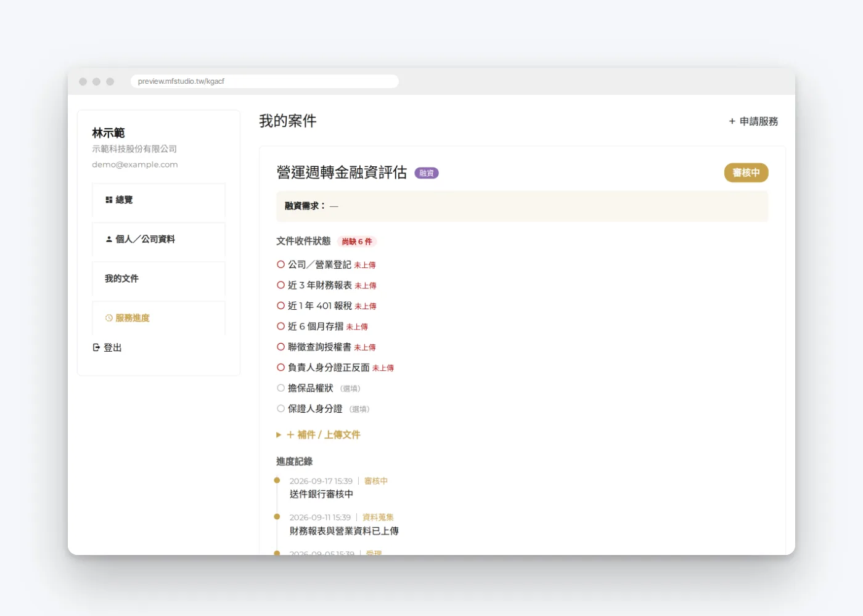Screen dimensions: 863x616
Task: Click the clock icon beside 服務進度
Action: [109, 318]
